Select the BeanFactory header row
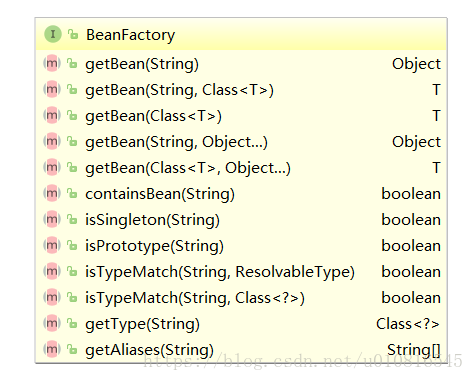474x381 pixels. [241, 34]
